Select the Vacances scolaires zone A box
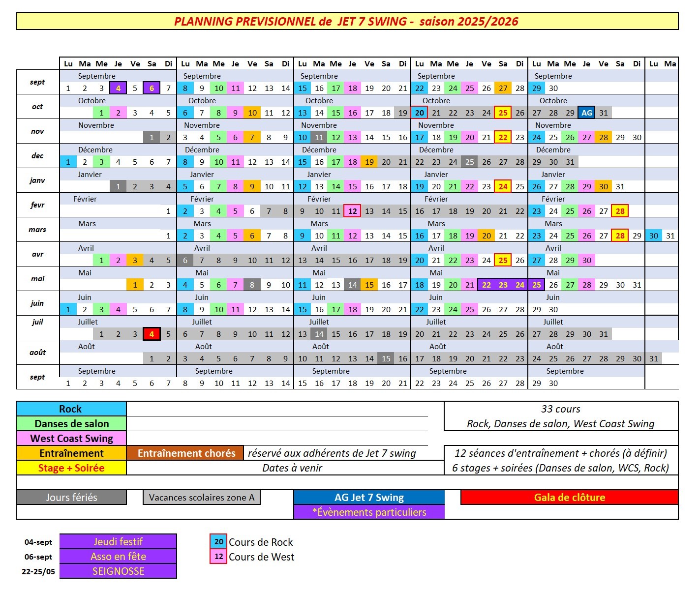Image resolution: width=700 pixels, height=591 pixels. [x=202, y=498]
